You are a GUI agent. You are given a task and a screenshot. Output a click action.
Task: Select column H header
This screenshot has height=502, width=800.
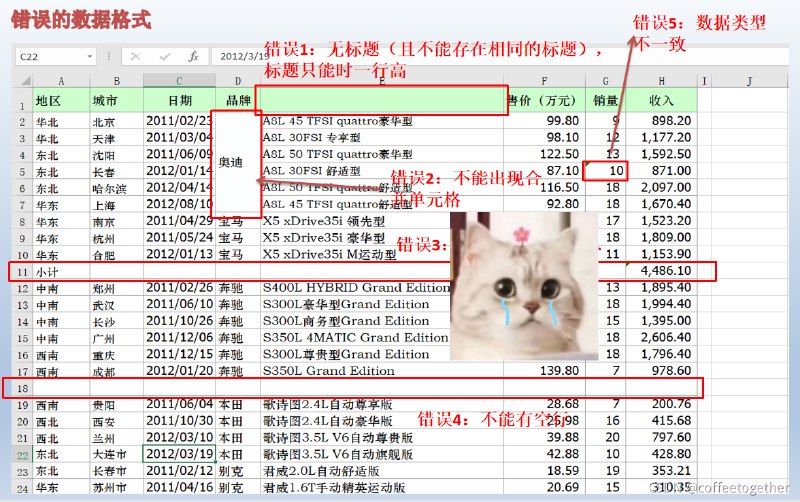661,81
